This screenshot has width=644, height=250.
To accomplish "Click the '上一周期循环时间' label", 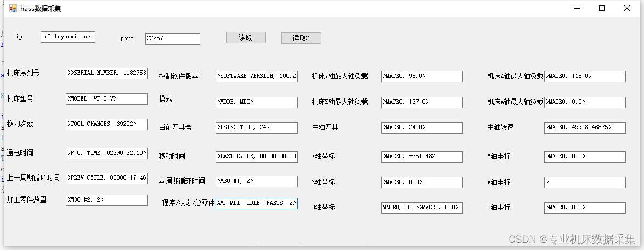I will (x=33, y=177).
